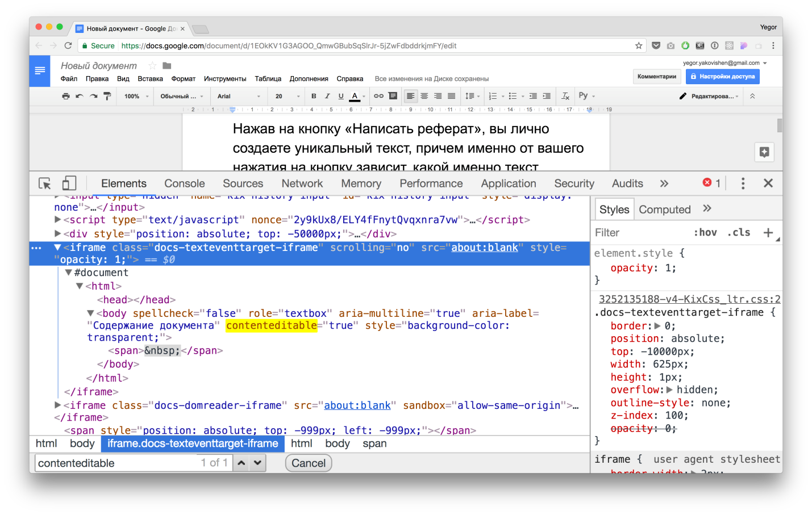Open the Insert link tool
812x515 pixels.
pyautogui.click(x=378, y=95)
